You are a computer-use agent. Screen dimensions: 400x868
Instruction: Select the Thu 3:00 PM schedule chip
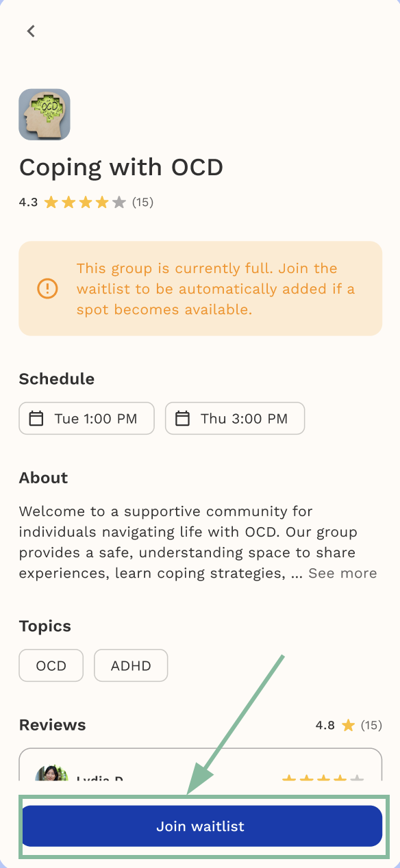click(x=235, y=418)
